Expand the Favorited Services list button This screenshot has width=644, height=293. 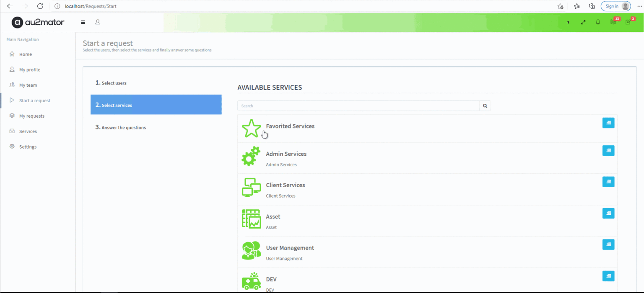[608, 123]
